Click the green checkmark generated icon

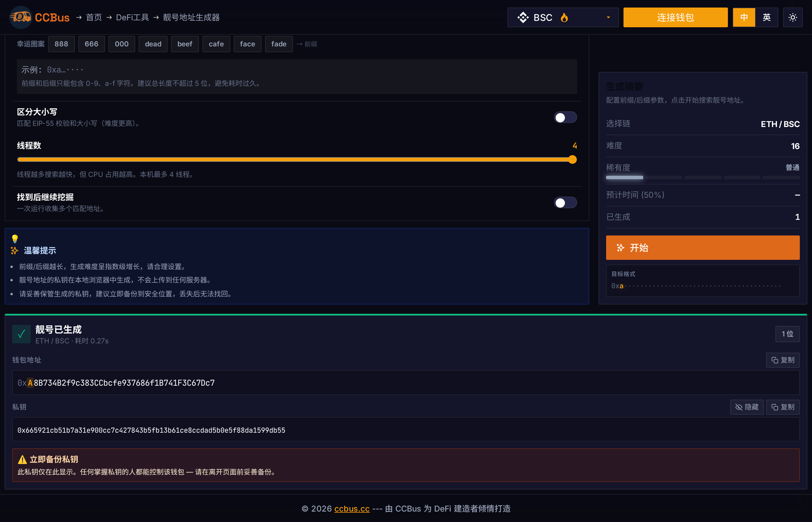pos(21,334)
